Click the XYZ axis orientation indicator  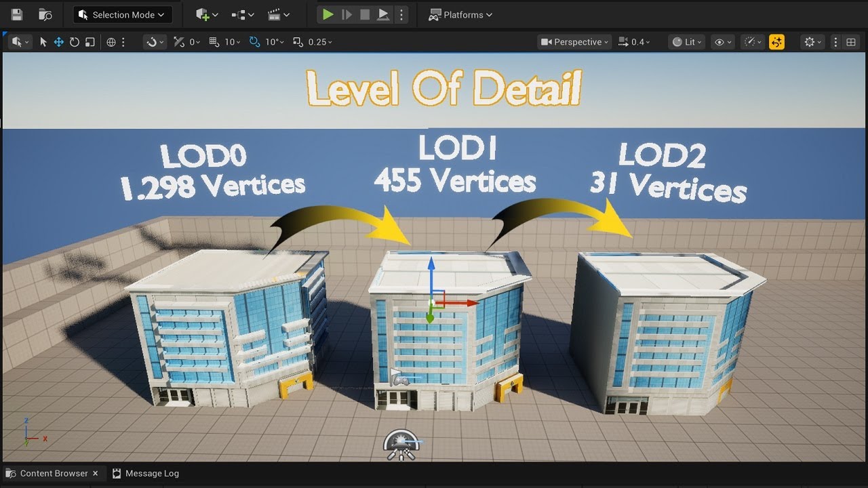click(x=33, y=433)
